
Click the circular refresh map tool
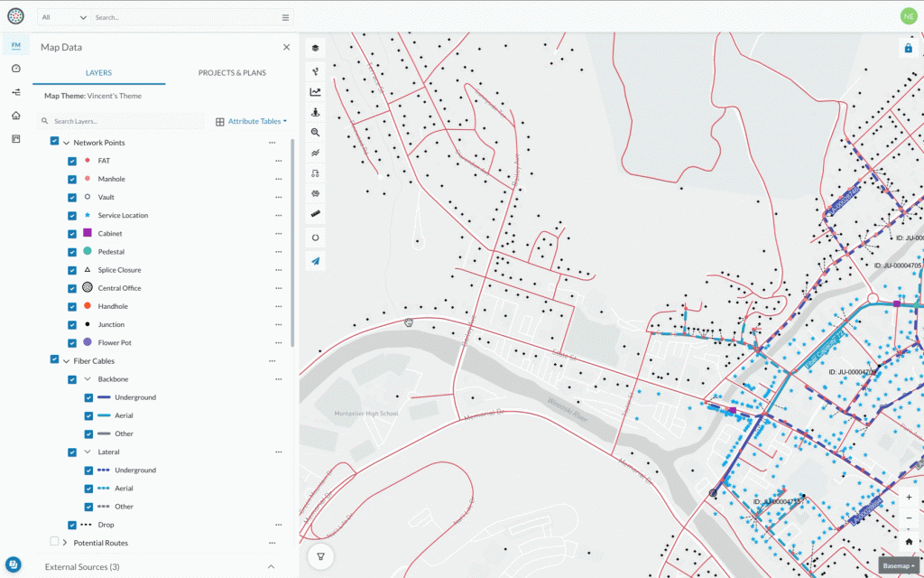315,238
